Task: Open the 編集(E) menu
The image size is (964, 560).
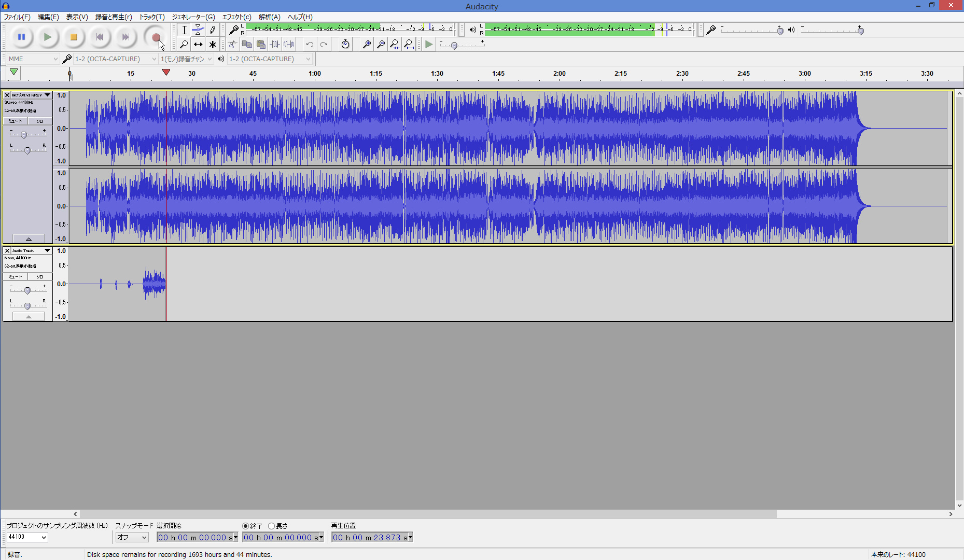Action: [48, 17]
